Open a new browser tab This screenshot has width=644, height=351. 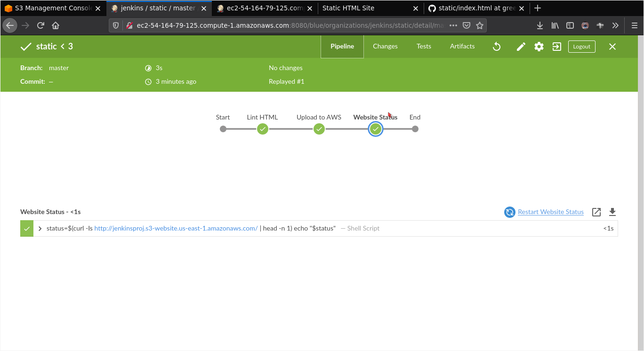tap(538, 8)
